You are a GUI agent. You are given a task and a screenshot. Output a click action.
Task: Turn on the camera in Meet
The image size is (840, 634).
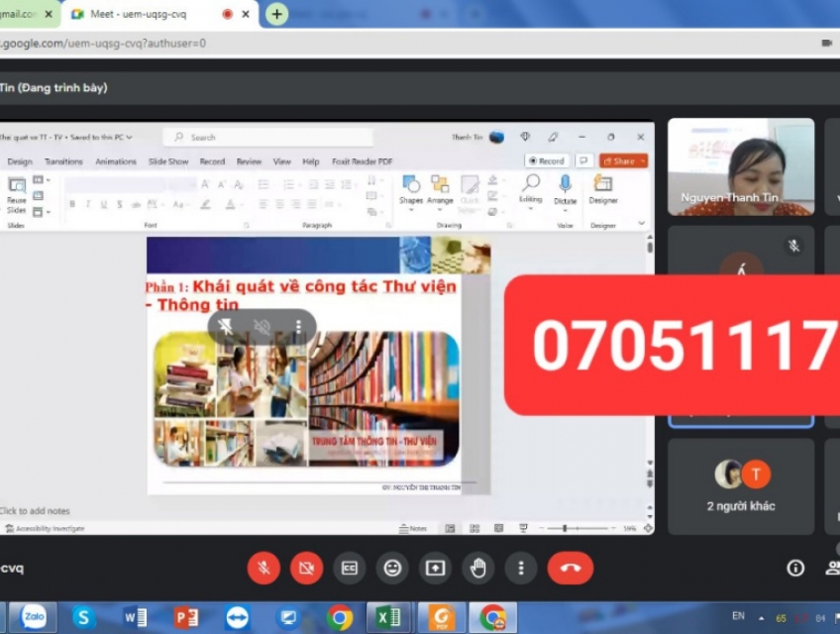click(306, 568)
